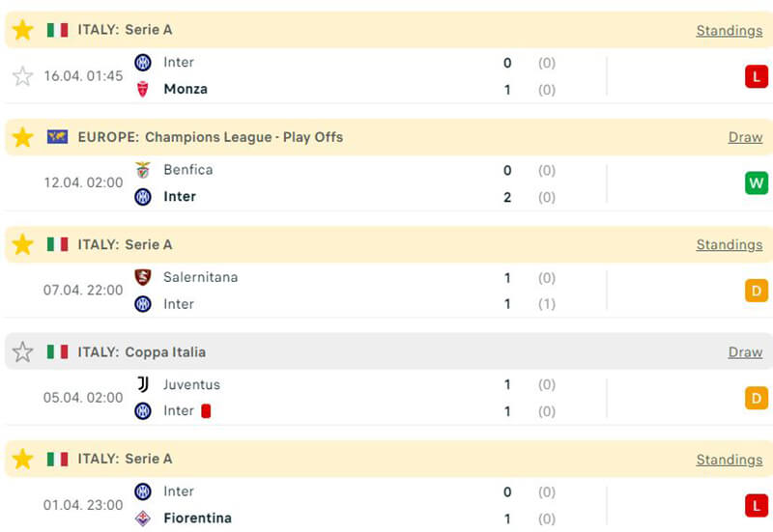Click the Benfica club crest
This screenshot has width=773, height=532.
(143, 170)
